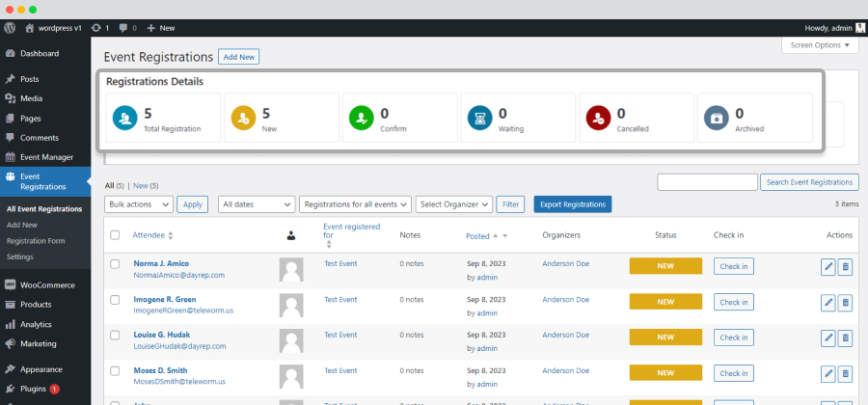Screen dimensions: 868x405
Task: Click Export Registrations button
Action: pos(572,204)
